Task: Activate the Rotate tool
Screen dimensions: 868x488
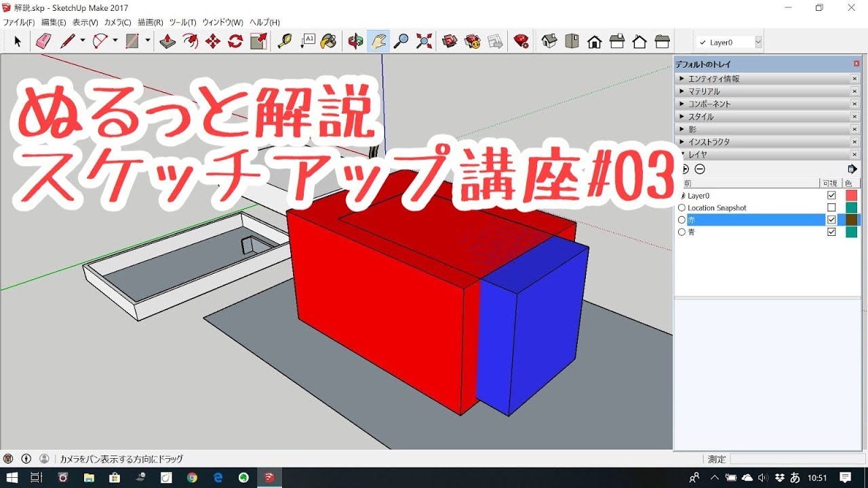Action: click(x=235, y=42)
